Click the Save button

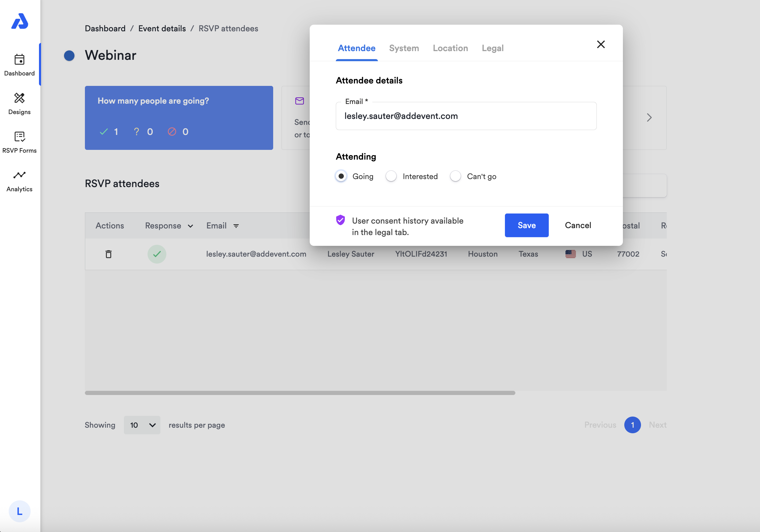click(527, 225)
